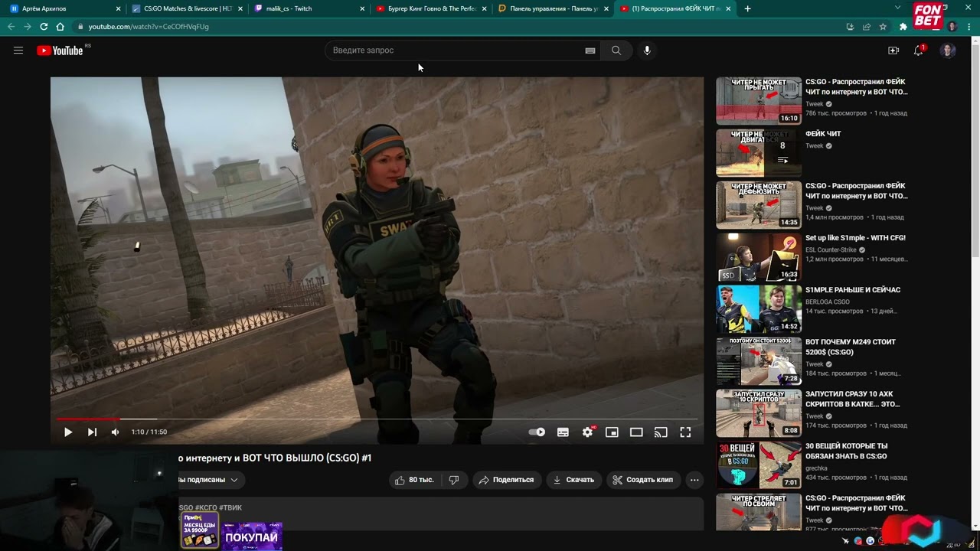Click the address bar URL
This screenshot has height=551, width=980.
coord(149,27)
